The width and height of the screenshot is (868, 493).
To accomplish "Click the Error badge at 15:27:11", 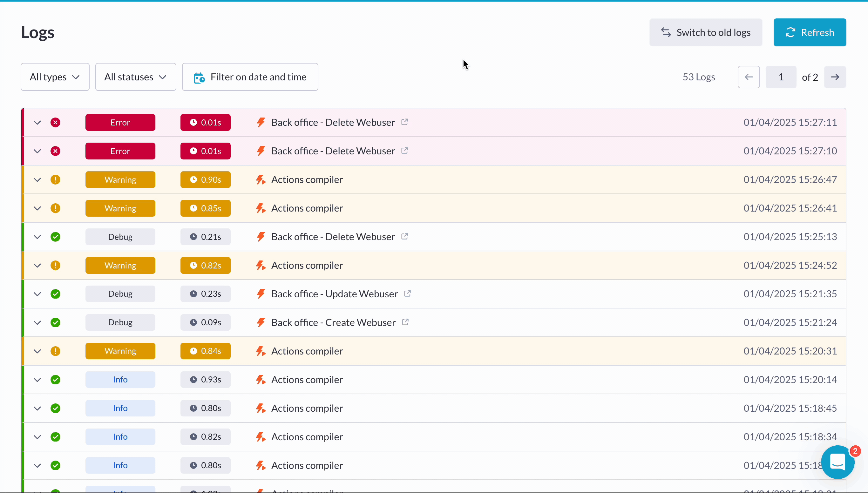I will click(x=120, y=123).
